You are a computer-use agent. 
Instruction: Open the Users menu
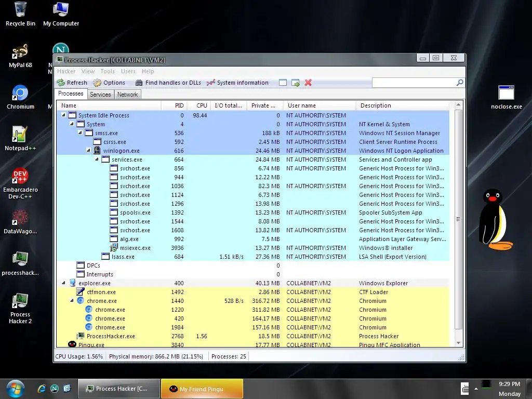pyautogui.click(x=128, y=71)
